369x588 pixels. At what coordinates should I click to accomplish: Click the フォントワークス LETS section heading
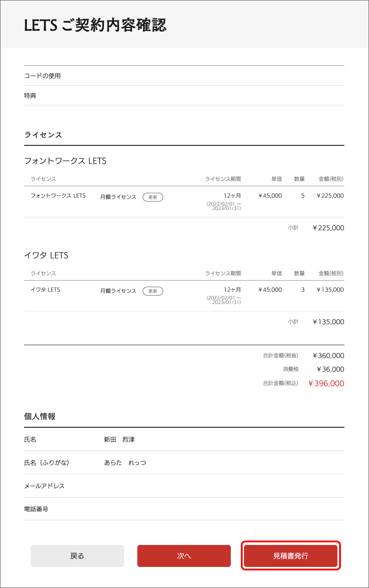65,161
